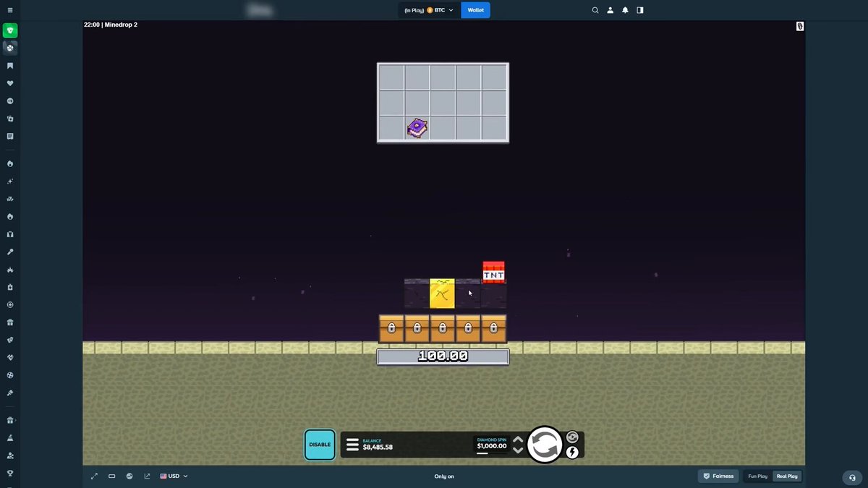This screenshot has width=868, height=488.
Task: Open live support headset button
Action: (x=853, y=477)
